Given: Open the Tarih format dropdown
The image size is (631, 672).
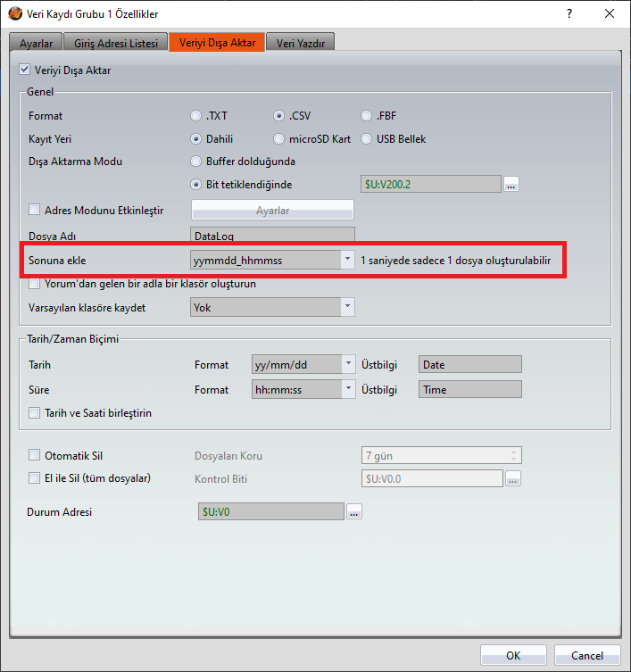Looking at the screenshot, I should [x=348, y=364].
